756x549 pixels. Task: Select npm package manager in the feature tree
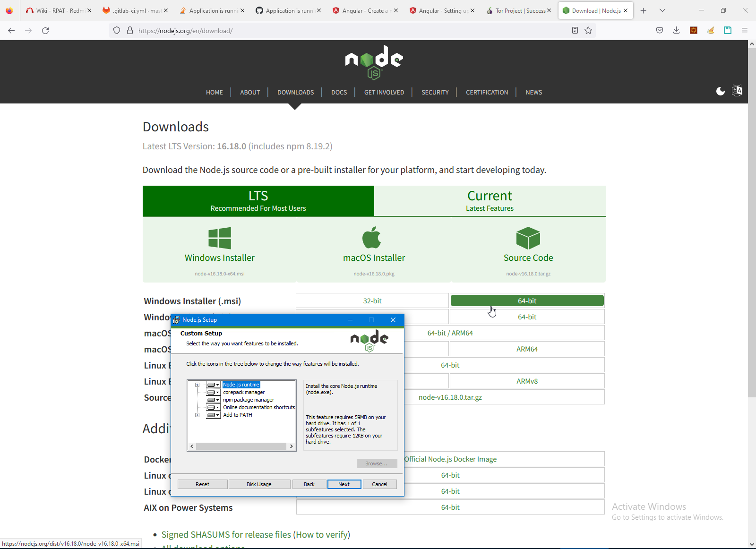249,400
